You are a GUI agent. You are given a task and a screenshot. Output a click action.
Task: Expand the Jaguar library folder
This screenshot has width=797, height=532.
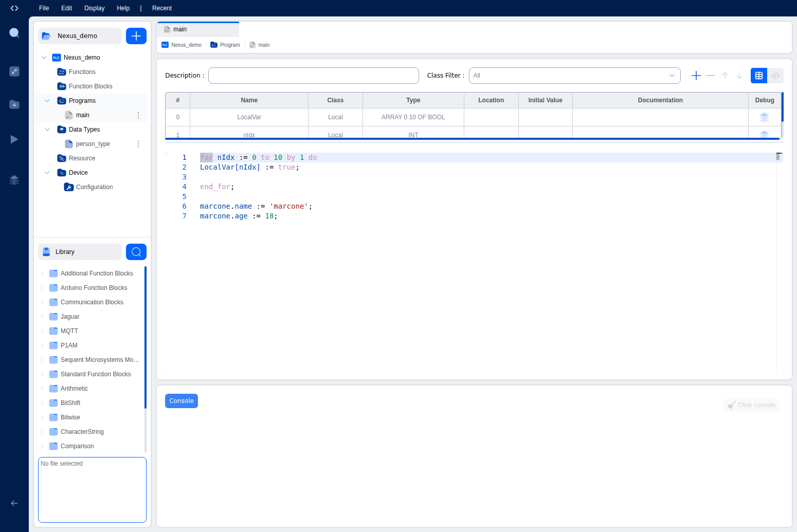42,317
